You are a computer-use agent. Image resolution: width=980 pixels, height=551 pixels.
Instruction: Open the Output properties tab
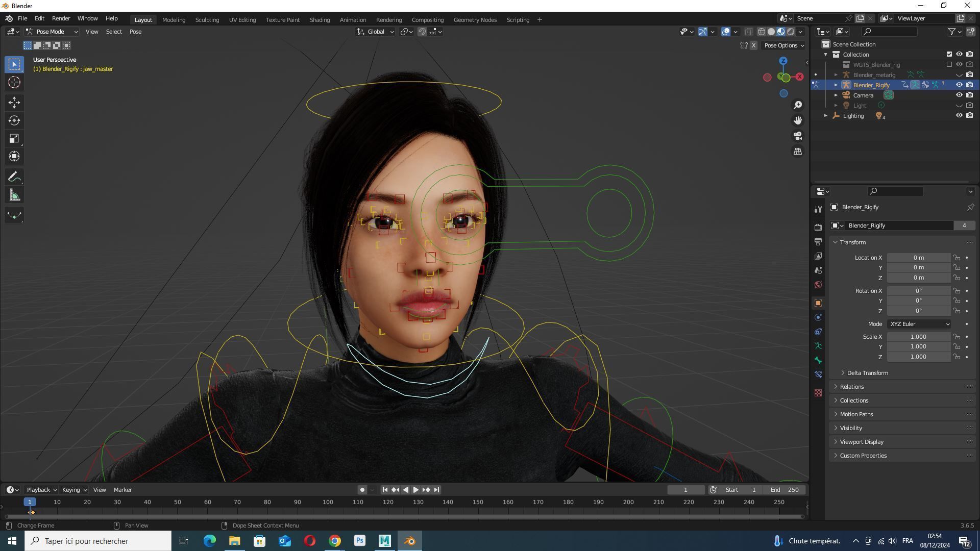(x=818, y=241)
